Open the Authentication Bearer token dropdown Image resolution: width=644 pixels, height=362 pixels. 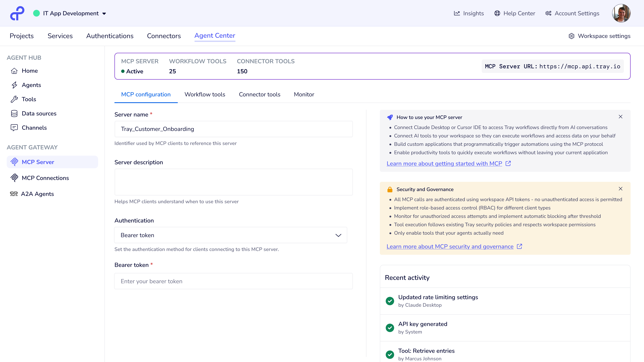[x=230, y=235]
